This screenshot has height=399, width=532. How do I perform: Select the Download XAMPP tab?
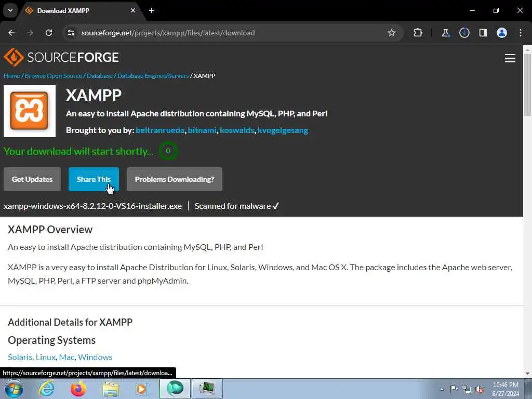click(81, 11)
